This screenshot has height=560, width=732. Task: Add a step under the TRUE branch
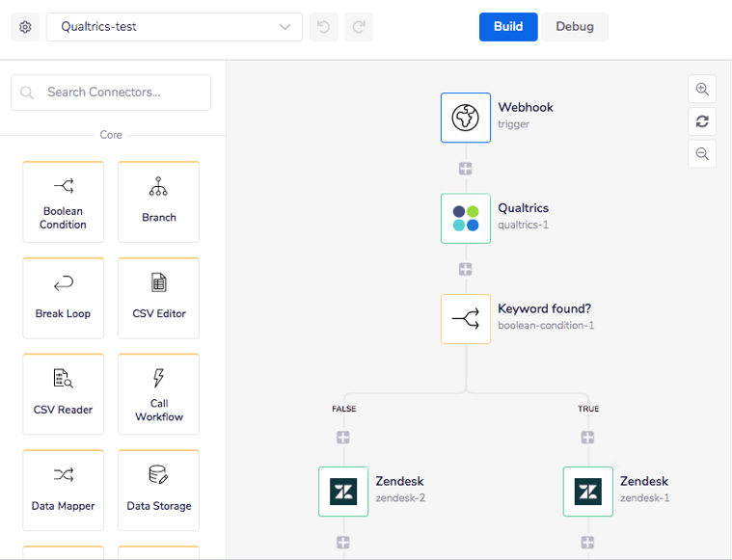(x=587, y=438)
